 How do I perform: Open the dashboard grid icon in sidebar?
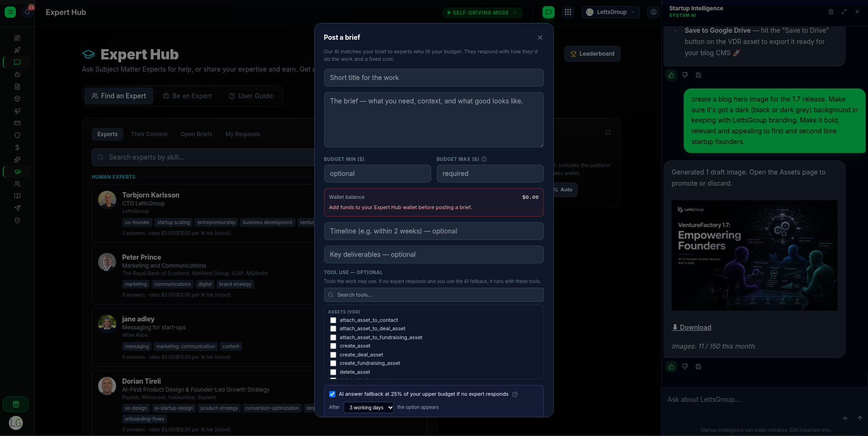pos(17,38)
